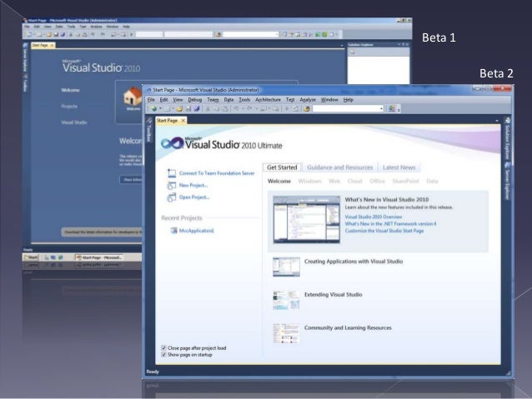
Task: Open MvcApplication1 recent project
Action: point(196,231)
